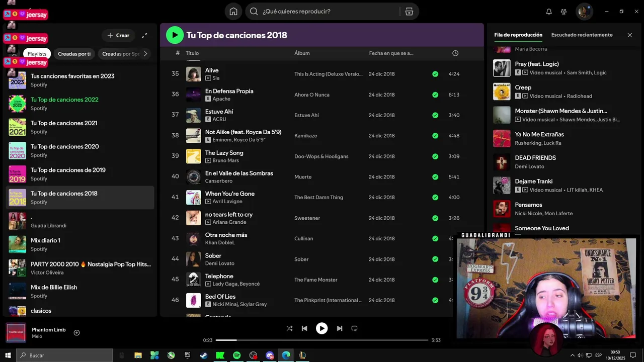This screenshot has height=362, width=644.
Task: Open Tu Top de canciones 2022 playlist
Action: [80, 103]
